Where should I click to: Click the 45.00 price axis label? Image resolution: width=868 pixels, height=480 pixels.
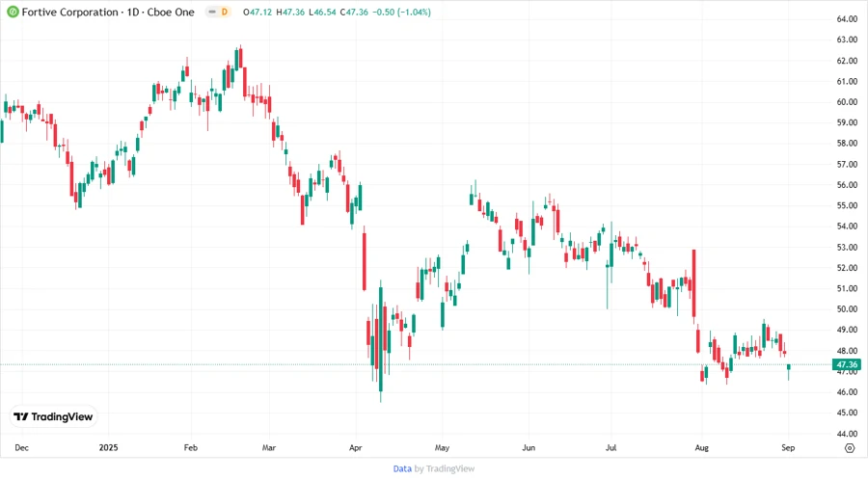[847, 413]
